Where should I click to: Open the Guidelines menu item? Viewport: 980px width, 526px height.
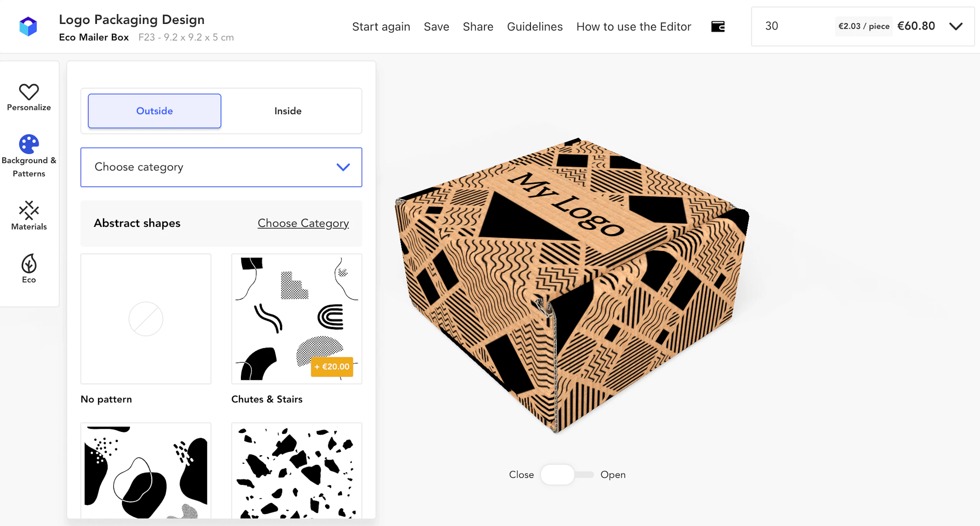tap(534, 26)
